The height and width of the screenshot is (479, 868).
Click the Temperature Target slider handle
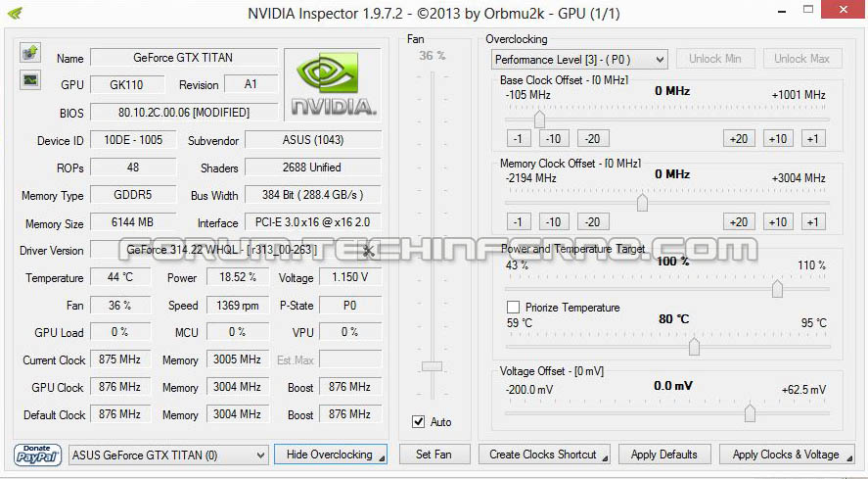point(694,347)
